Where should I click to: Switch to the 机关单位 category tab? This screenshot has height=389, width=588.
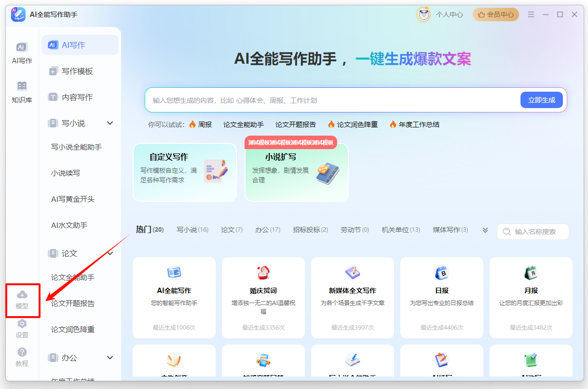pos(400,230)
